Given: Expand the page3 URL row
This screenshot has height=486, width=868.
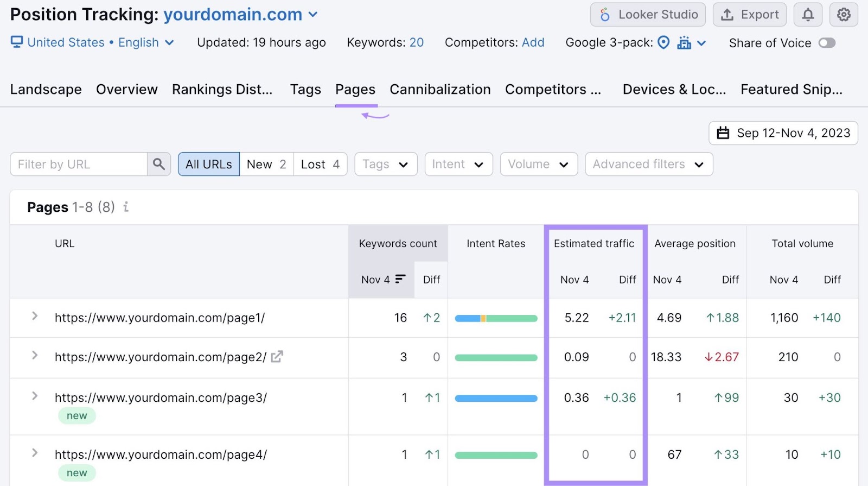Looking at the screenshot, I should [x=35, y=396].
